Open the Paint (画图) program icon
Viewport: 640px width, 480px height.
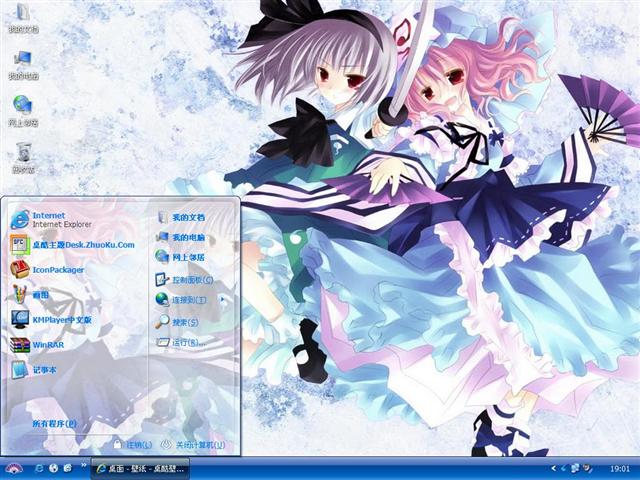20,295
